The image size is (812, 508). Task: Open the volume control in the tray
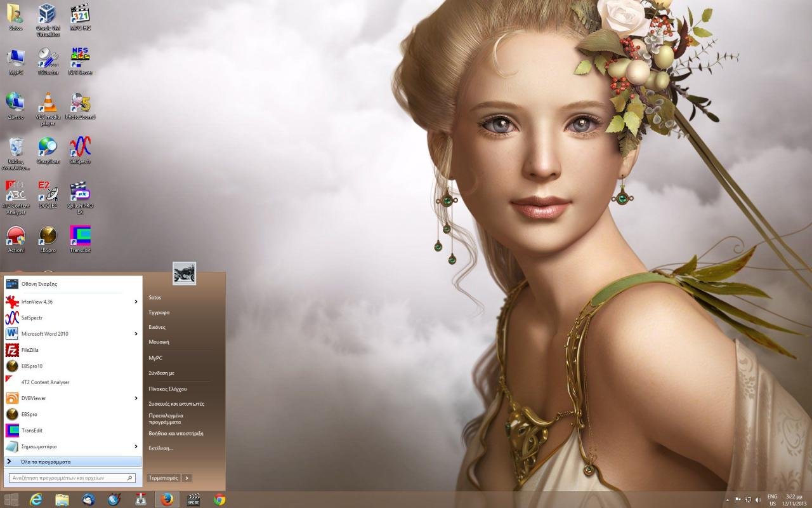[757, 500]
